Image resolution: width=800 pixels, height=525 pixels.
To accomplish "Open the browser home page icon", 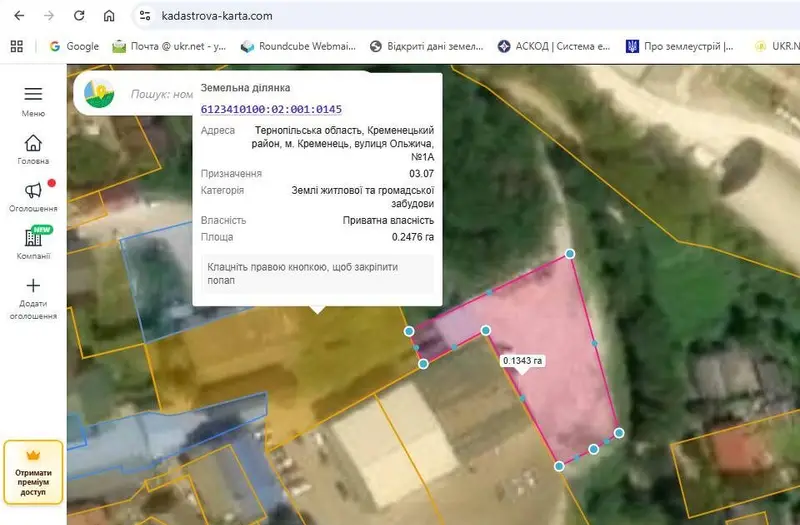I will point(109,16).
